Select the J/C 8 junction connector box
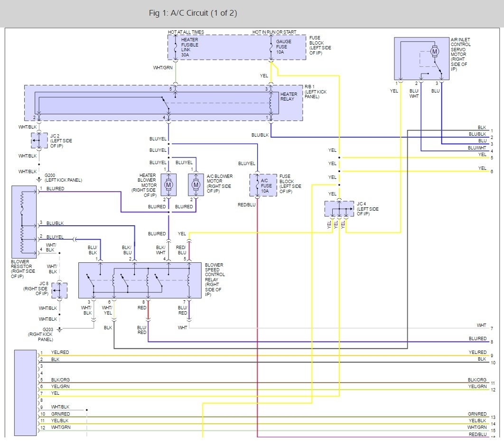Viewport: 504px width, 445px height. pyautogui.click(x=59, y=290)
